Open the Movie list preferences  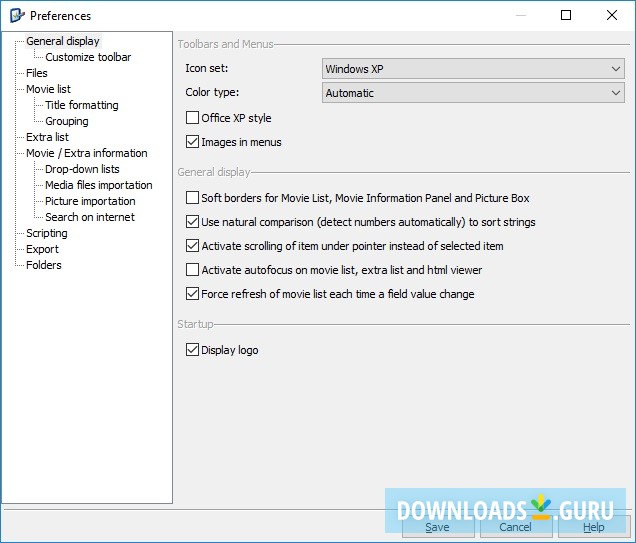click(48, 89)
